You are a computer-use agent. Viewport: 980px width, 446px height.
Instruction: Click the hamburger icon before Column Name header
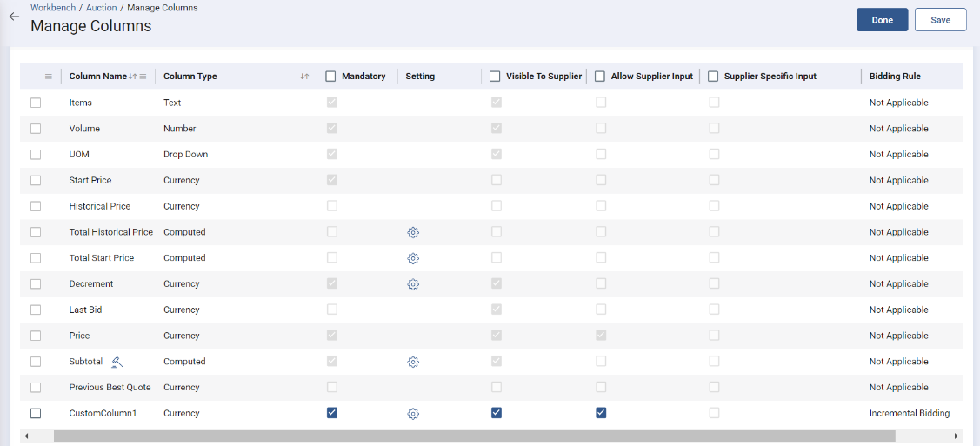tap(49, 77)
